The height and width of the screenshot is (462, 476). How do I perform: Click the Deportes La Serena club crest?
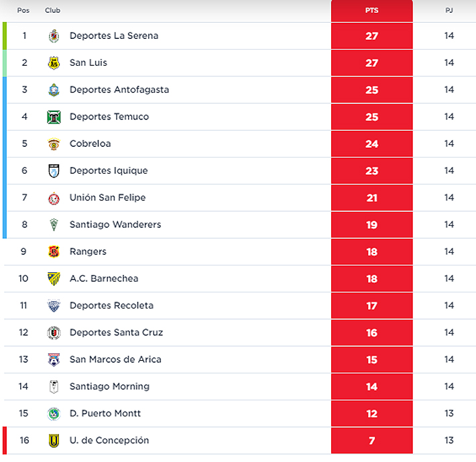coord(54,36)
